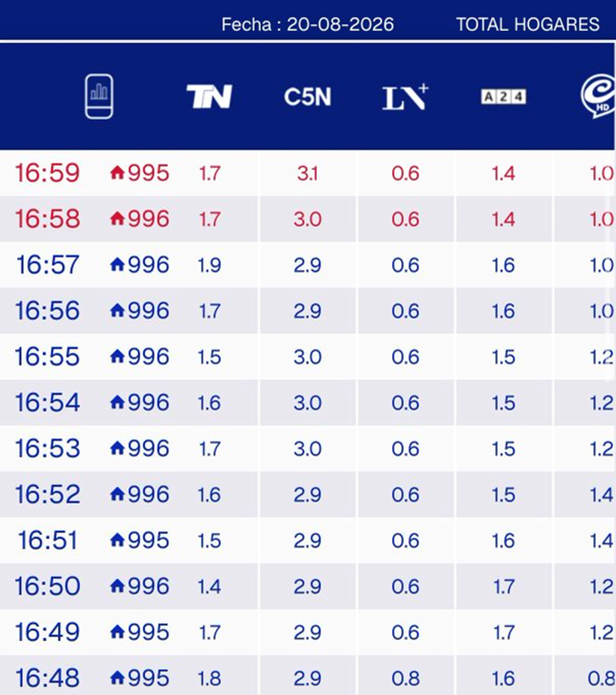Image resolution: width=616 pixels, height=695 pixels.
Task: Click house icon in the 16:48 row
Action: [x=118, y=678]
